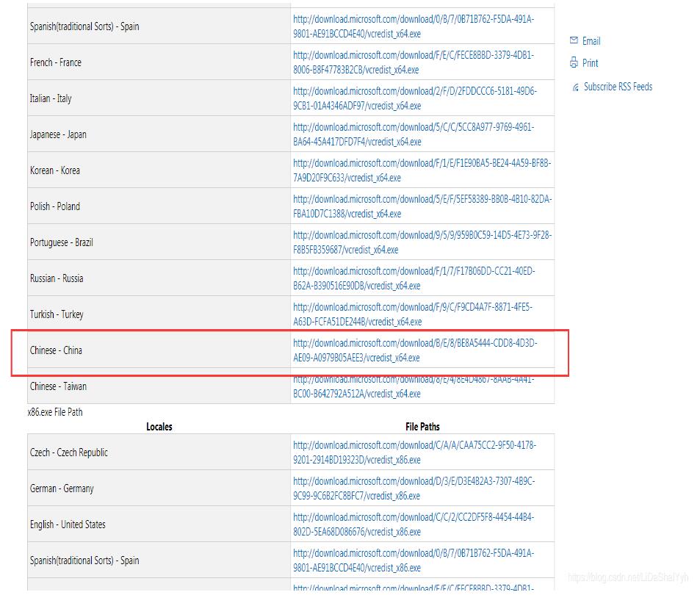Select the 'Czech - Czech Republic' cell
The height and width of the screenshot is (595, 700).
(159, 452)
